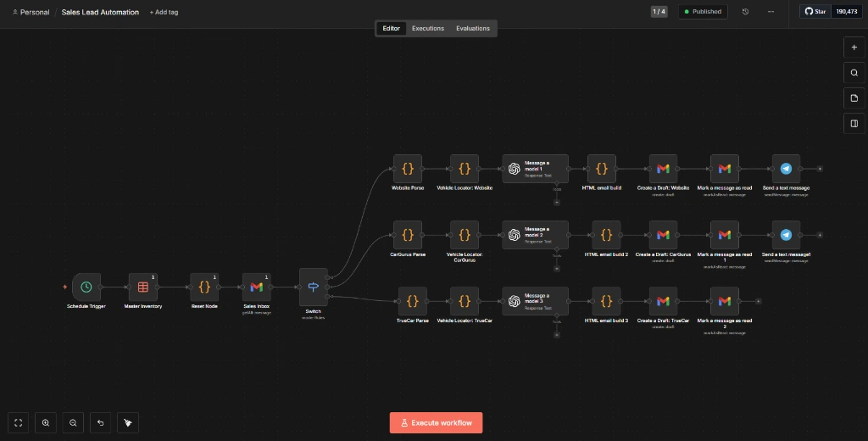Viewport: 868px width, 441px height.
Task: Select the Send a text message Telegram node
Action: point(786,169)
